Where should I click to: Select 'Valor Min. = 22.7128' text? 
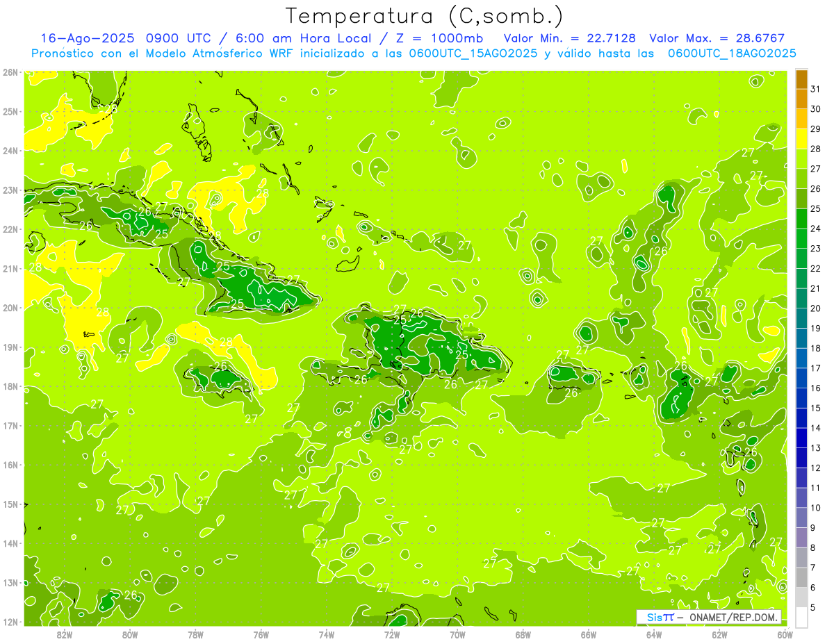570,38
